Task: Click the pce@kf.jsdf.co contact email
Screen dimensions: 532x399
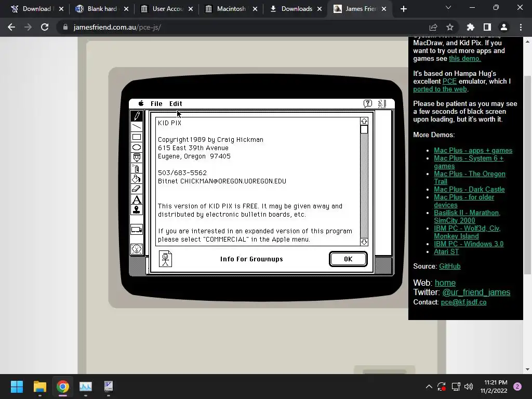Action: (x=463, y=302)
